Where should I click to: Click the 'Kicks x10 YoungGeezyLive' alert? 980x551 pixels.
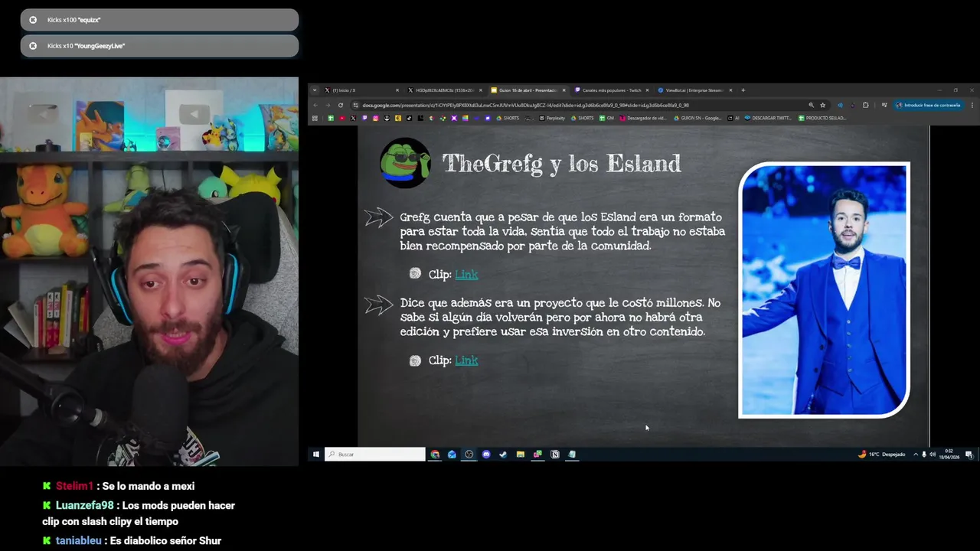click(159, 46)
